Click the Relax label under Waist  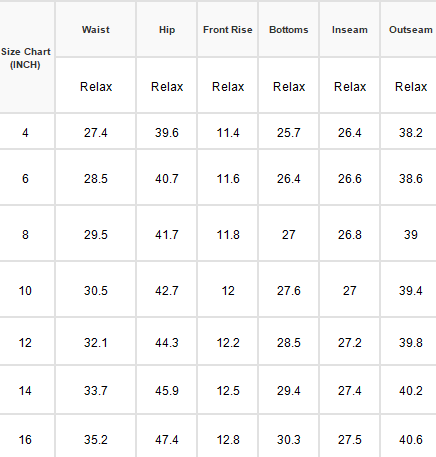[96, 87]
